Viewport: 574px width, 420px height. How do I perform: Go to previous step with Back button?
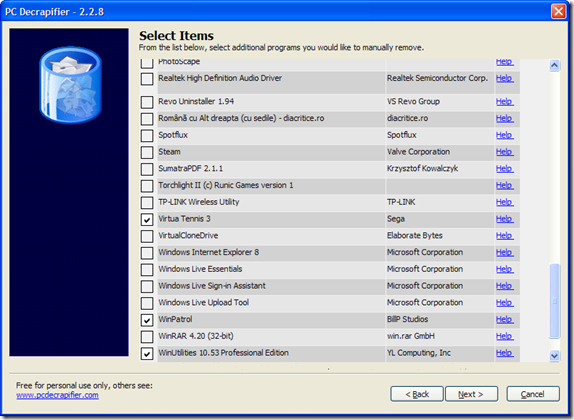pos(417,394)
